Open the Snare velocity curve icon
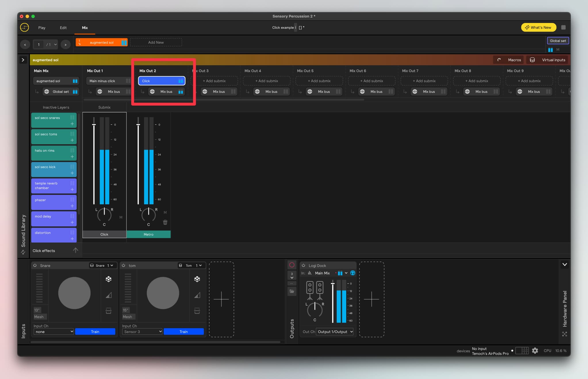 coord(108,295)
